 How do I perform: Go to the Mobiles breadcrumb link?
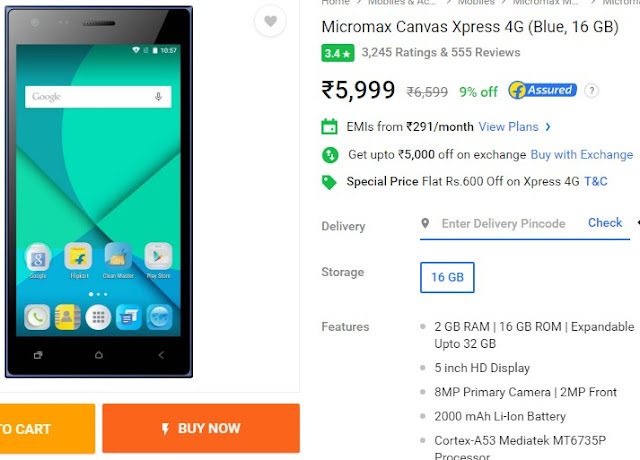[x=476, y=2]
